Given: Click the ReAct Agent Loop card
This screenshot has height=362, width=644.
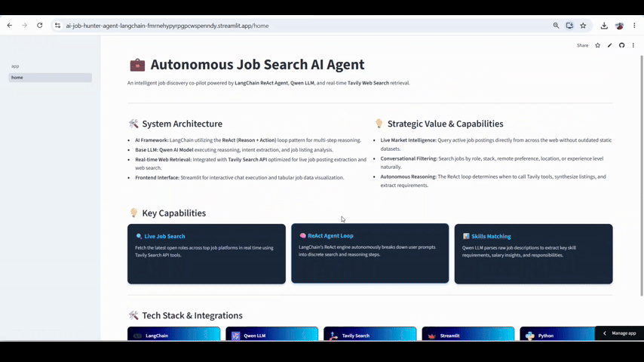Looking at the screenshot, I should (x=370, y=253).
